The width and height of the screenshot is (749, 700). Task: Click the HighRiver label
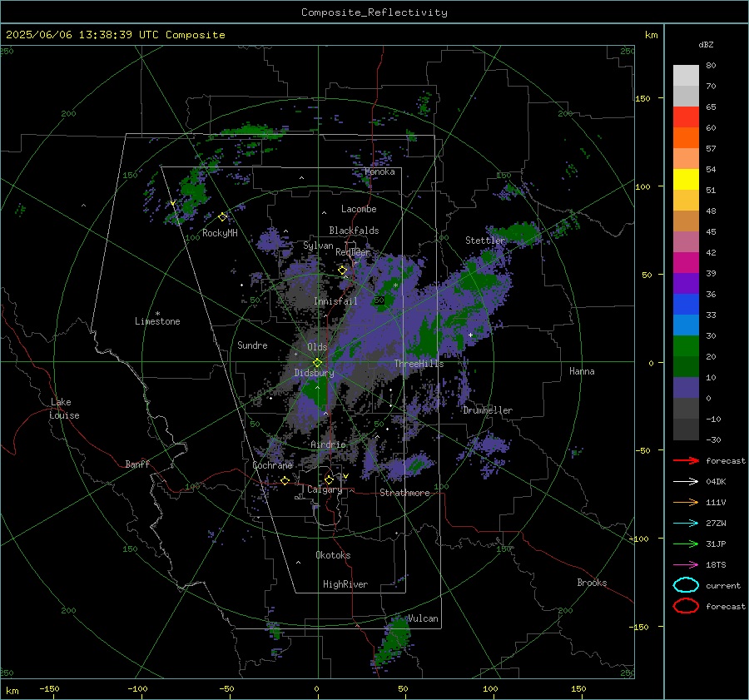point(345,584)
